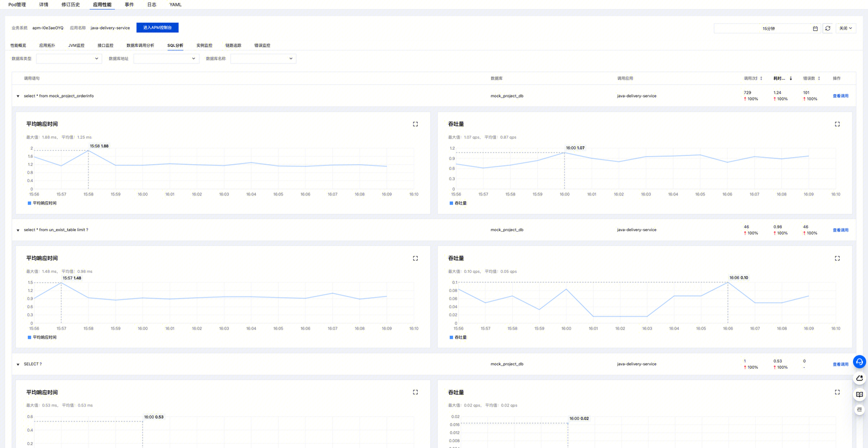Collapse the un_exist_table query row
Screen dimensions: 868x448
pos(18,231)
